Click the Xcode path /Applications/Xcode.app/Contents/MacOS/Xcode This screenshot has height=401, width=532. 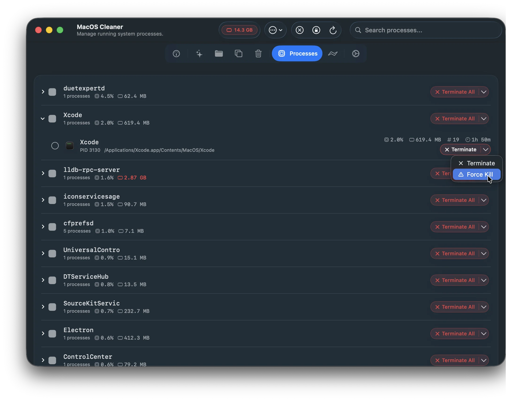159,150
